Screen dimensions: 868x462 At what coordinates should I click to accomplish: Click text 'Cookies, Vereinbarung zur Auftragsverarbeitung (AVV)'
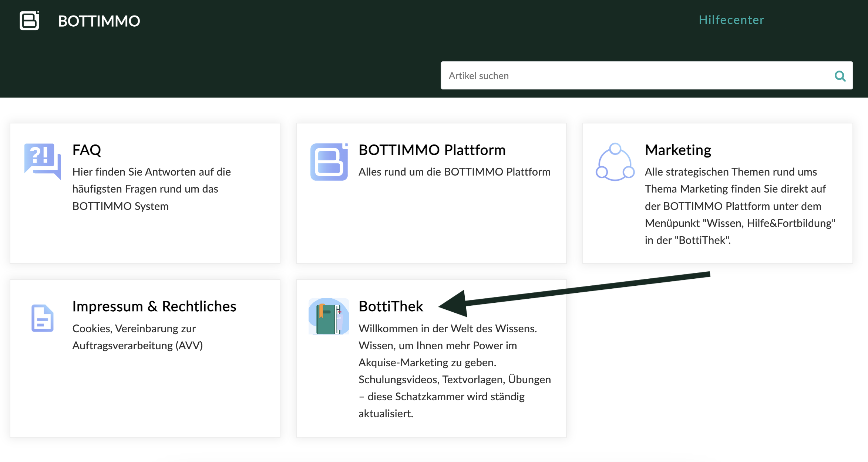click(x=138, y=337)
